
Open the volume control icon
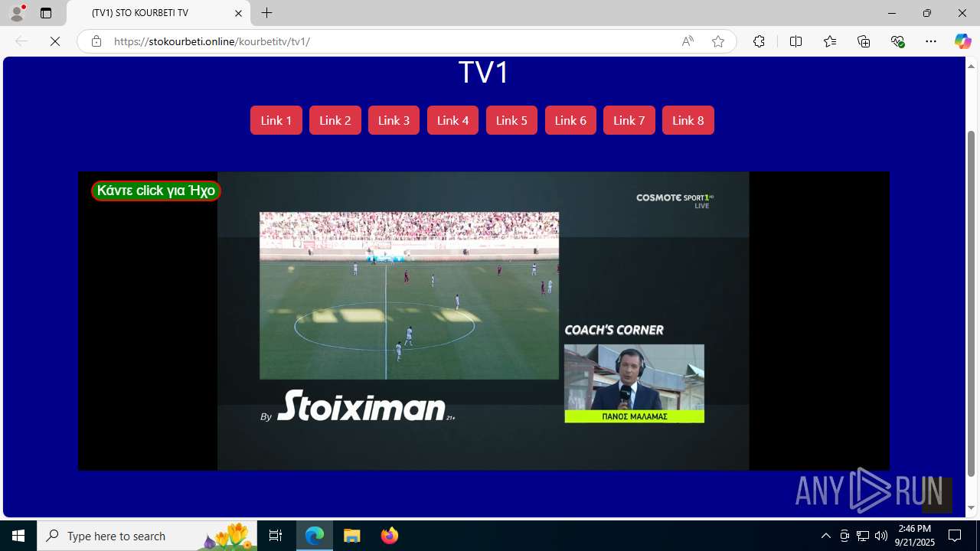[x=881, y=536]
